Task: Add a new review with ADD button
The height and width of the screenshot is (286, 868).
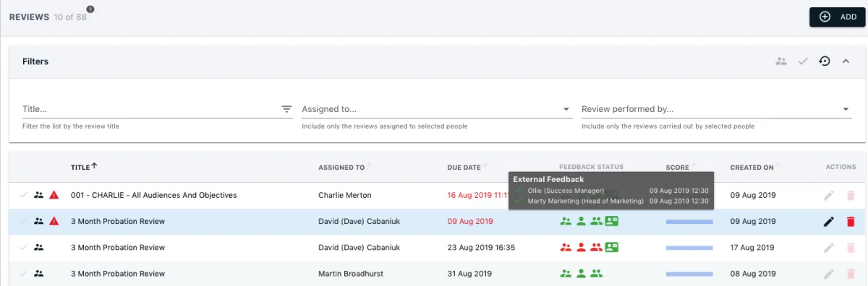Action: click(x=837, y=17)
